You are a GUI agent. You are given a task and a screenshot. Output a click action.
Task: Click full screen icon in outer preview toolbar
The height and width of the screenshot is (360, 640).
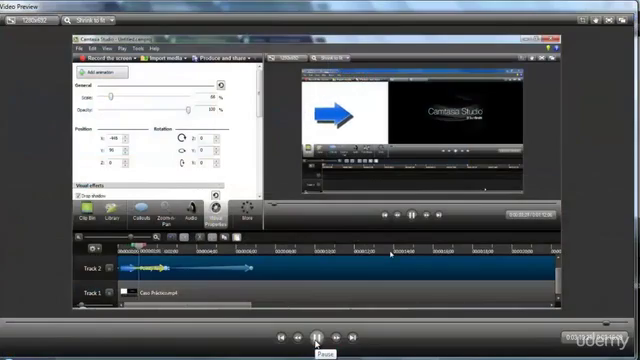click(609, 20)
